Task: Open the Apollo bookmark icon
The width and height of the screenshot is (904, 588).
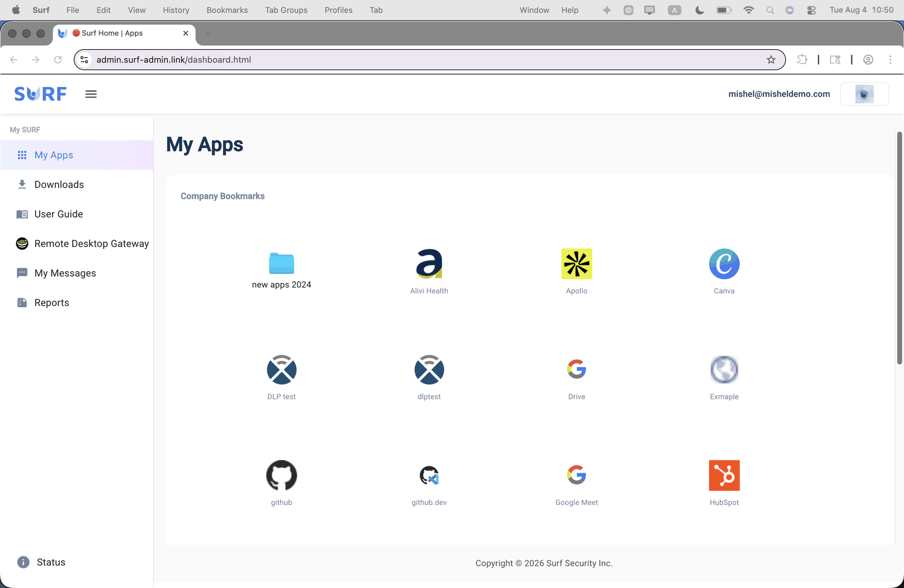Action: coord(577,264)
